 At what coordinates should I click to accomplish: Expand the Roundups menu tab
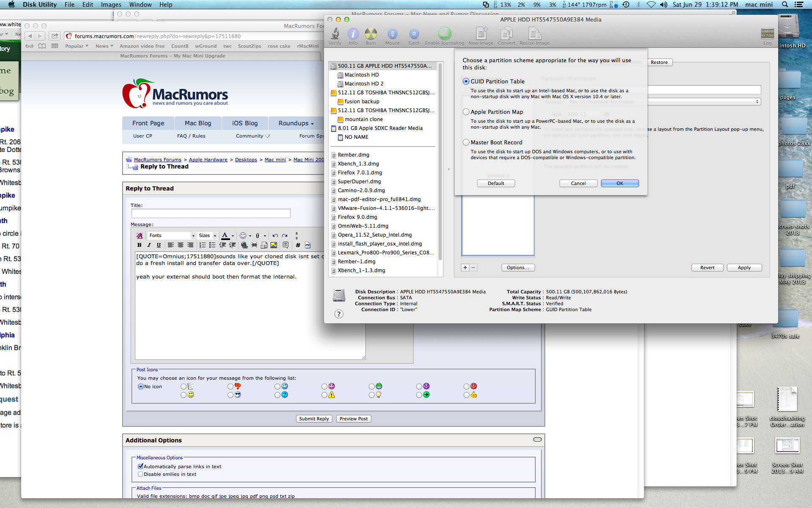coord(296,123)
